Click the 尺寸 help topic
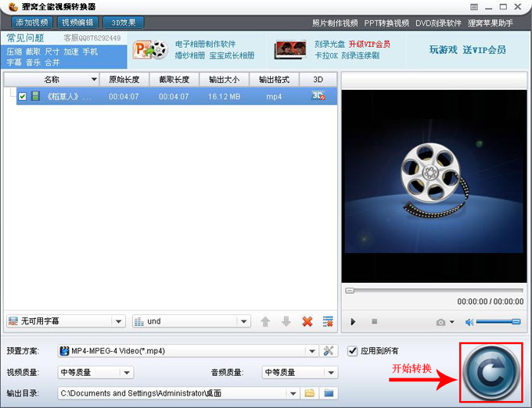 52,52
